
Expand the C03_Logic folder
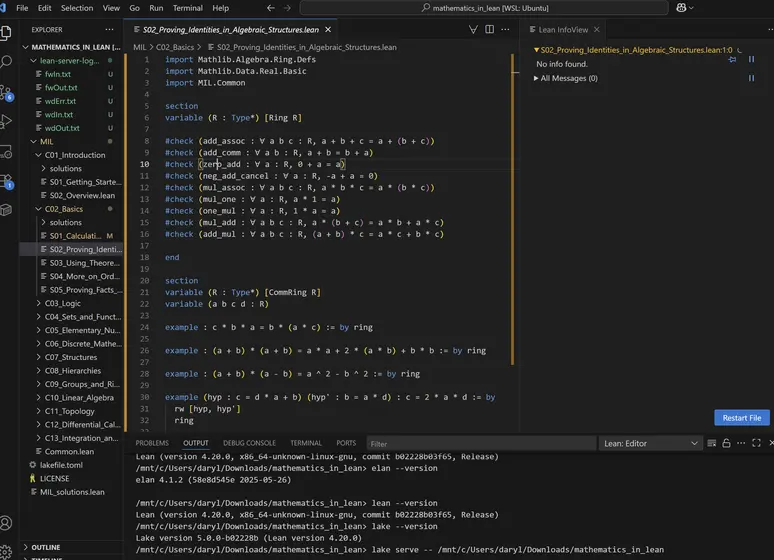tap(63, 303)
